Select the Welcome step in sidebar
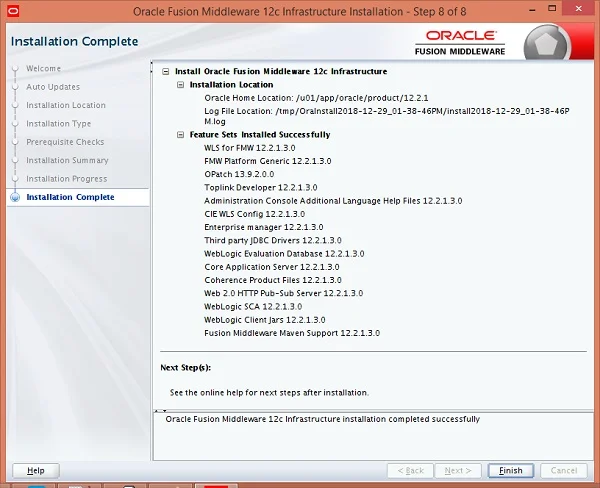 43,69
